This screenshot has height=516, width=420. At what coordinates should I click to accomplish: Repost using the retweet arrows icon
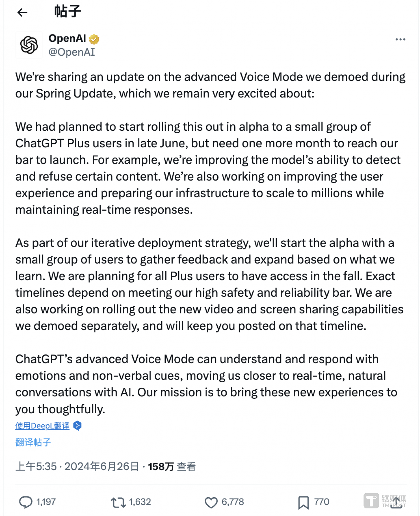118,502
